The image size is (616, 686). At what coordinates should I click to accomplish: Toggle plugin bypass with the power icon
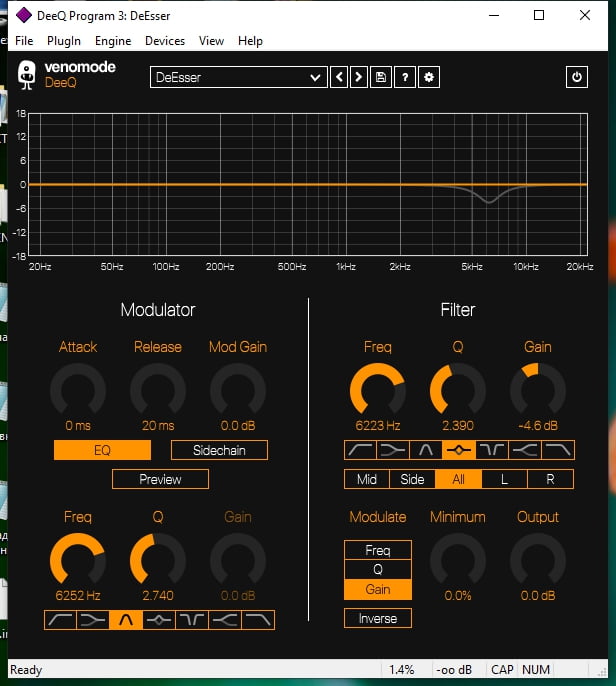point(577,77)
